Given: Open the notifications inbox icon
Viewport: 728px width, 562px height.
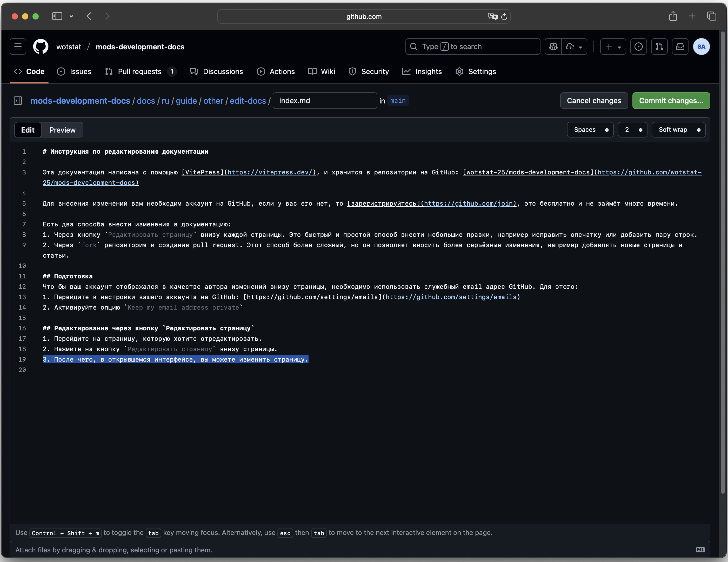Looking at the screenshot, I should pyautogui.click(x=680, y=47).
